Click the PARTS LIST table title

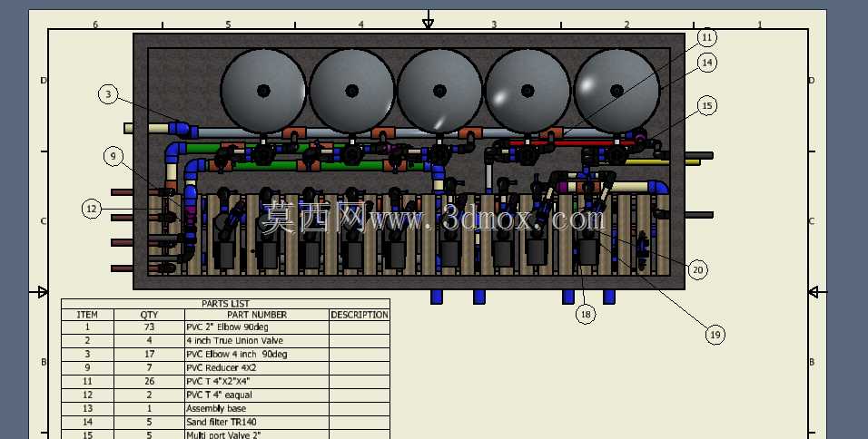click(x=225, y=304)
